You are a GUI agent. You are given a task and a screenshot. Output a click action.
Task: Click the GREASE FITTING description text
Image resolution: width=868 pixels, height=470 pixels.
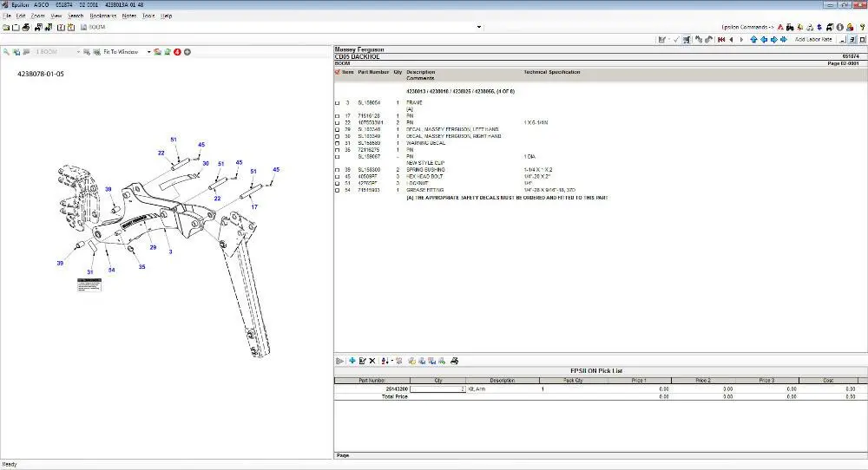tap(425, 190)
